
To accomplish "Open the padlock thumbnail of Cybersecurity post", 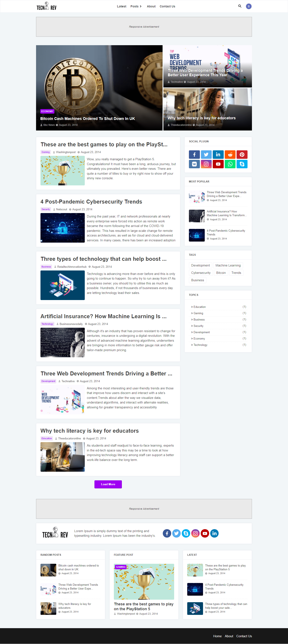I will 62,228.
